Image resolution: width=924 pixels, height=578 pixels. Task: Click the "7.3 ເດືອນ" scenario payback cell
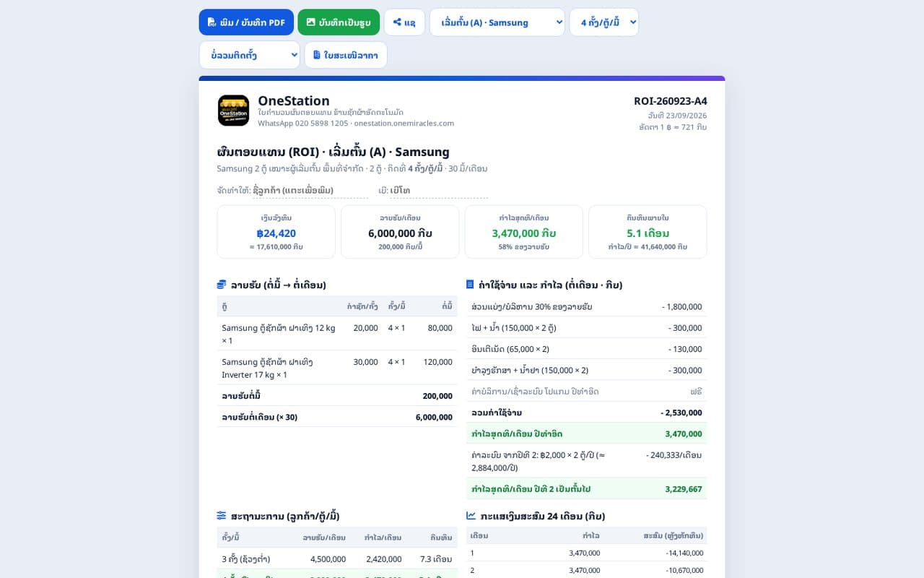pos(437,559)
